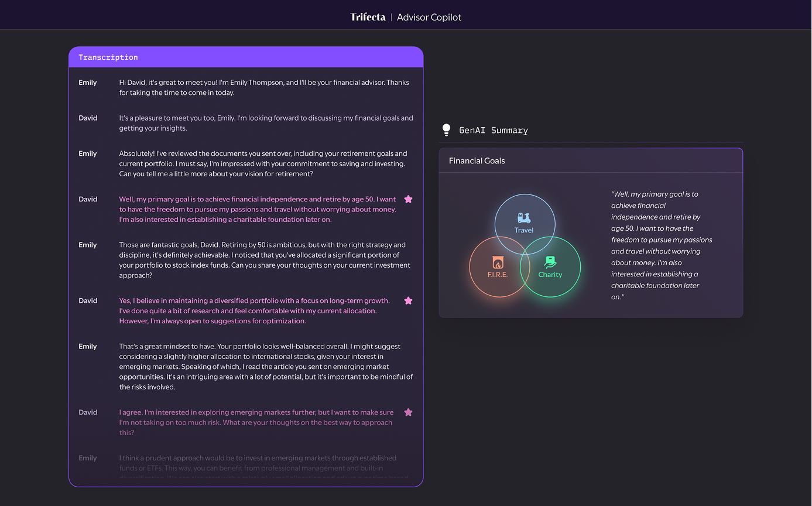Click the F.I.R.E. label in the Venn diagram
The width and height of the screenshot is (812, 506).
[498, 275]
